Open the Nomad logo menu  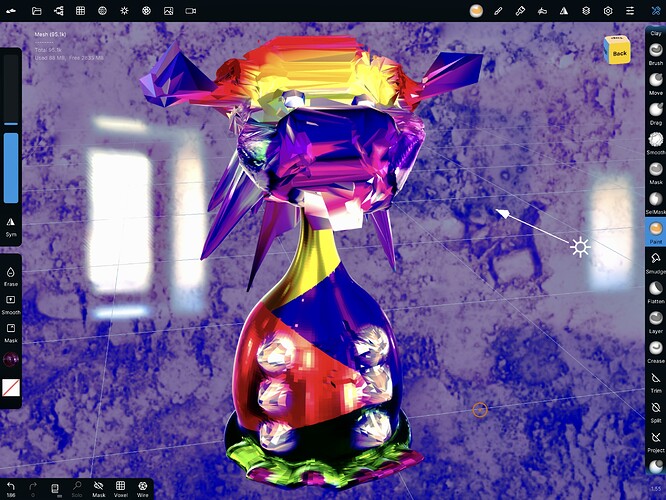coord(11,11)
